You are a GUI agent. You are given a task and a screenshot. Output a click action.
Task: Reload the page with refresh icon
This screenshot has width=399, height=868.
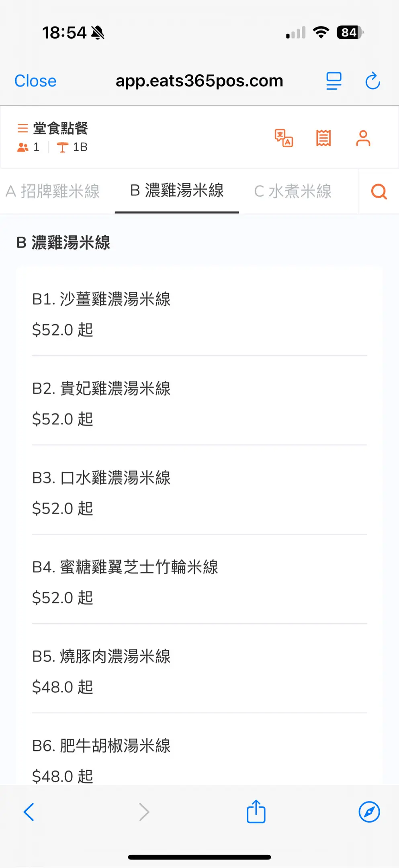372,81
